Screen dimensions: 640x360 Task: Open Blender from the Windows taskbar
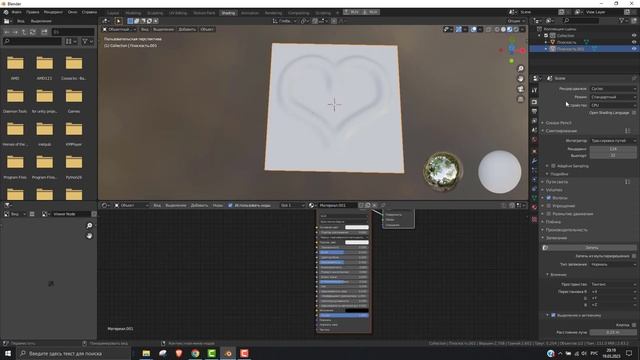pos(228,353)
